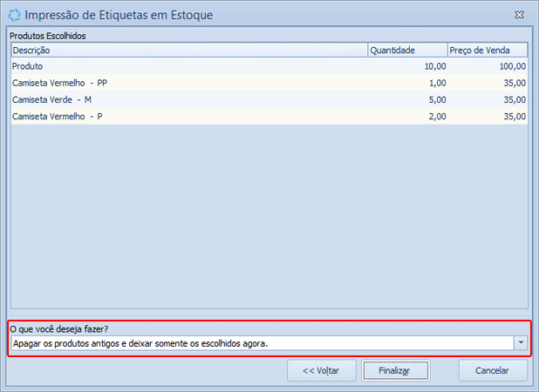Open the 'O que você deseja fazer?' dropdown arrow

521,343
